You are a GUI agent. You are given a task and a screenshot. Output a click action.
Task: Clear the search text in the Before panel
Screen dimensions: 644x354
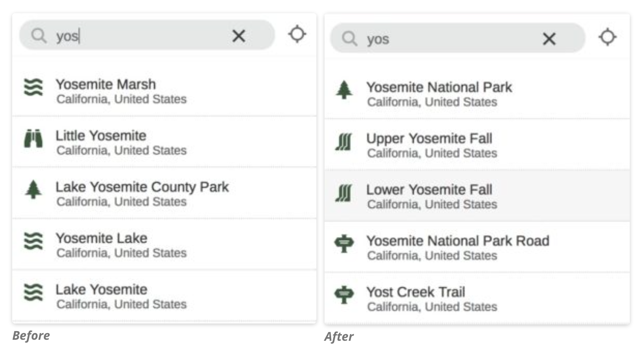239,36
